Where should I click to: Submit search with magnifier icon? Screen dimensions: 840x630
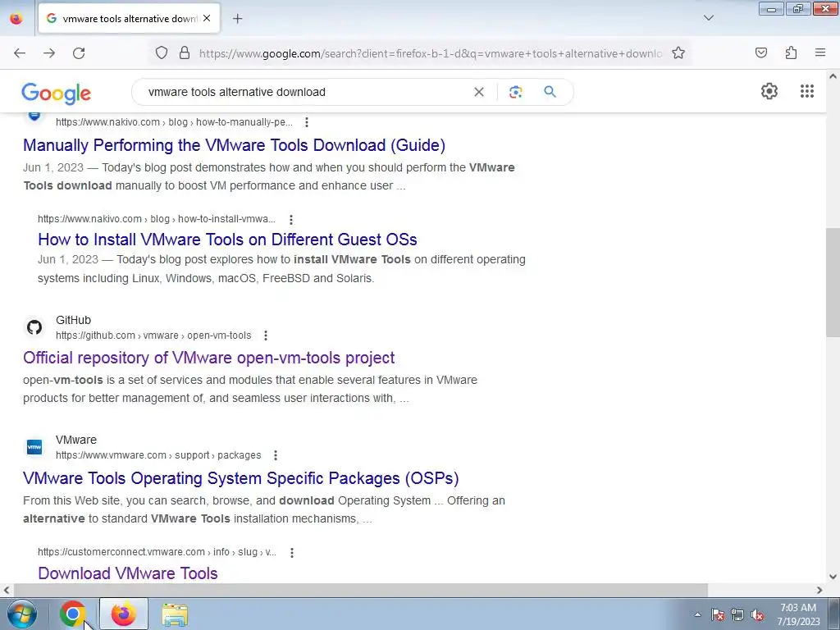click(x=550, y=92)
